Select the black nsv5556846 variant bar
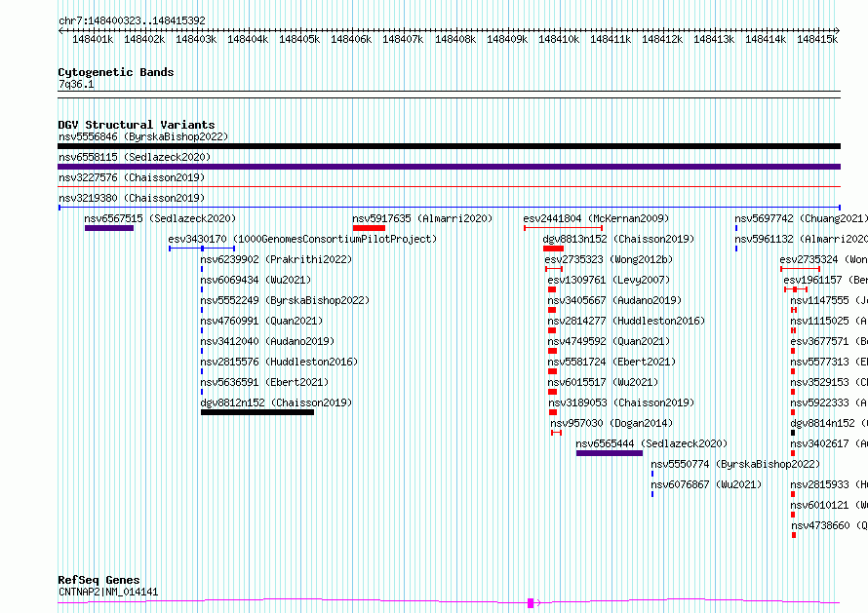 [449, 146]
